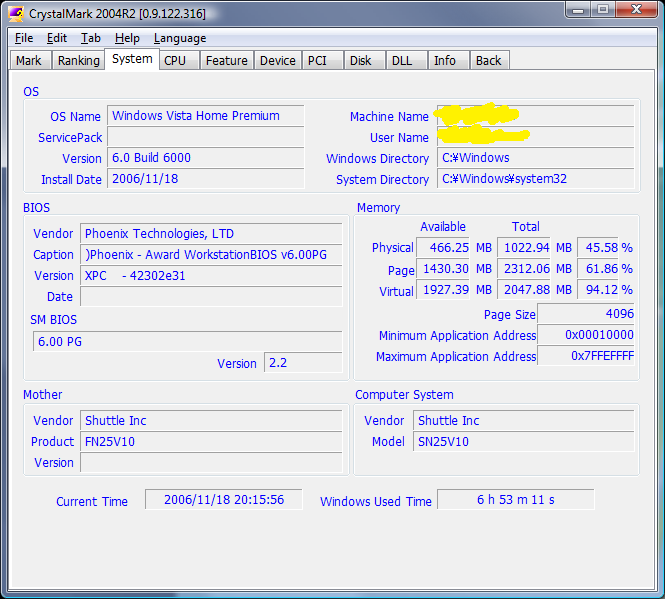Click the Current Time field
The width and height of the screenshot is (665, 599).
pyautogui.click(x=224, y=499)
